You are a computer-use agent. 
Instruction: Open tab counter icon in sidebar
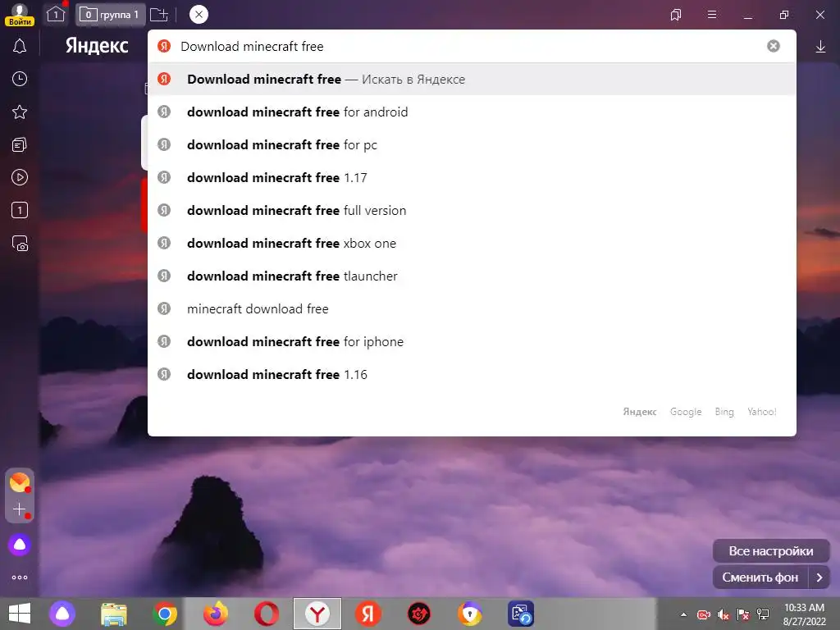pyautogui.click(x=20, y=210)
